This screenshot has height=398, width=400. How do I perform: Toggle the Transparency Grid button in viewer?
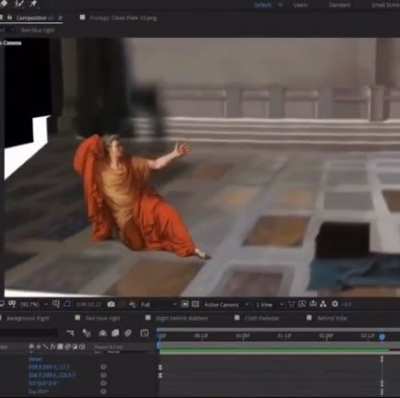[x=196, y=304]
